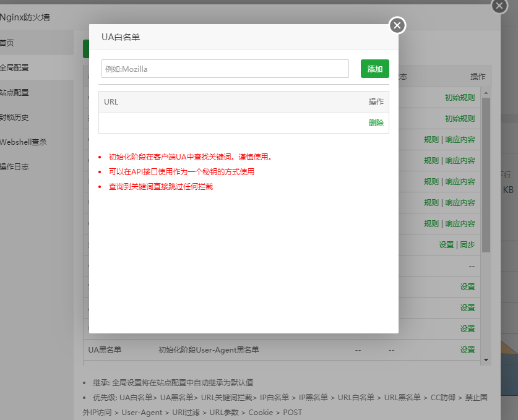Focus the 例如:Mozilla input field
The height and width of the screenshot is (420, 518).
[225, 69]
